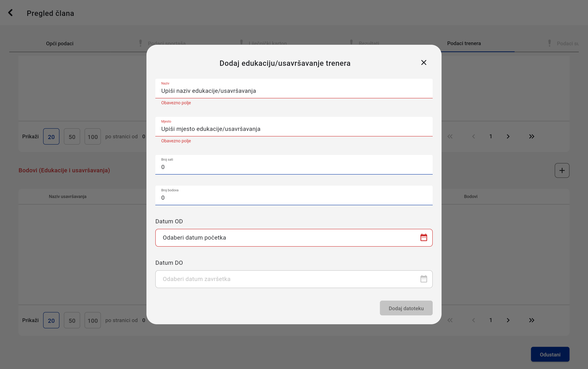The width and height of the screenshot is (588, 369).
Task: Open the Datum DO calendar picker
Action: tap(423, 279)
